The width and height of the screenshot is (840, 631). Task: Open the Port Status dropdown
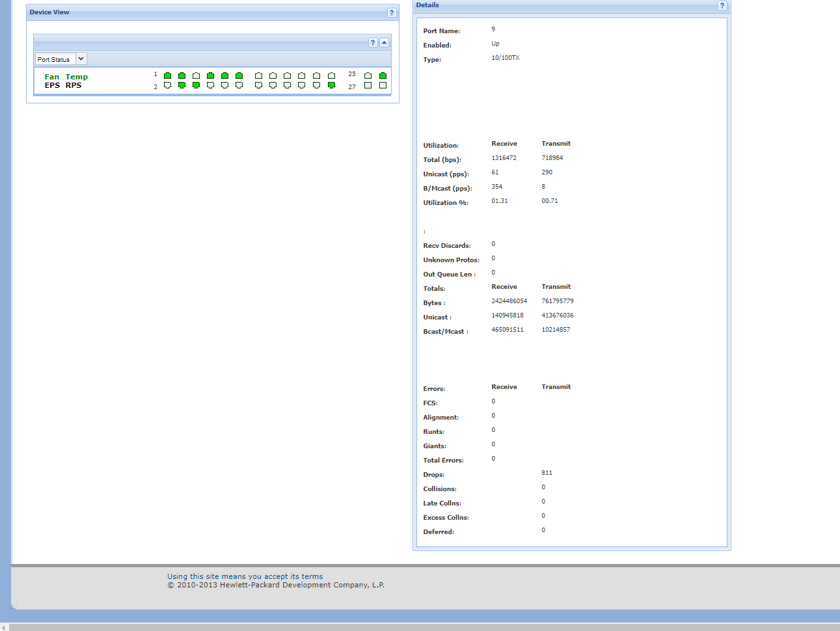pyautogui.click(x=81, y=59)
